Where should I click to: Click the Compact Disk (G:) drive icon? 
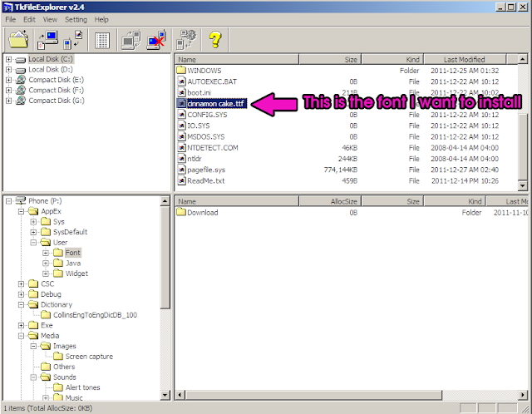(21, 101)
